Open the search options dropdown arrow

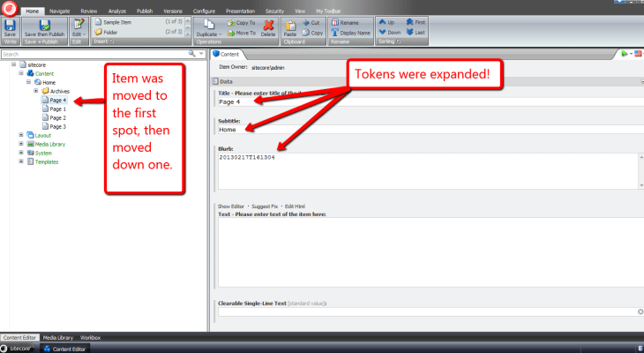click(x=201, y=54)
